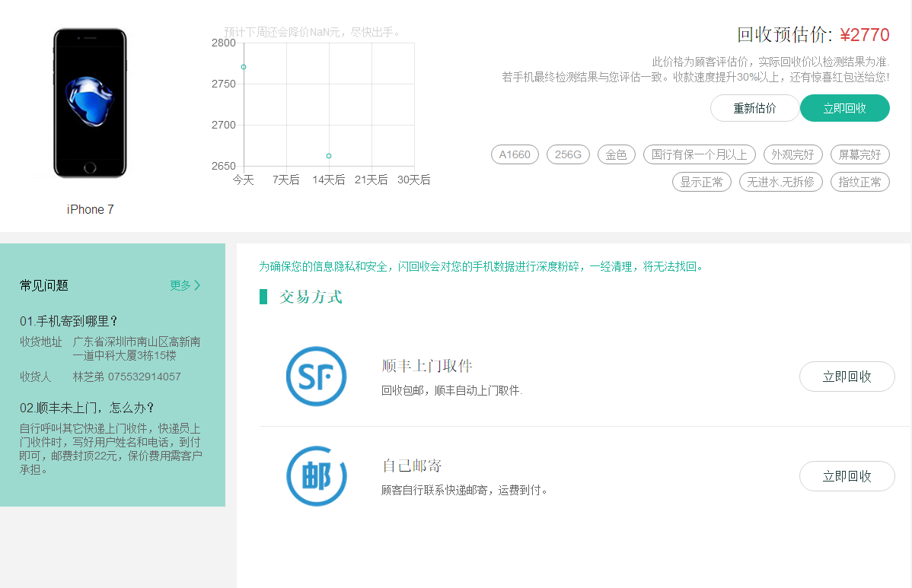Click the 7天后 axis label
This screenshot has width=912, height=588.
click(x=286, y=180)
